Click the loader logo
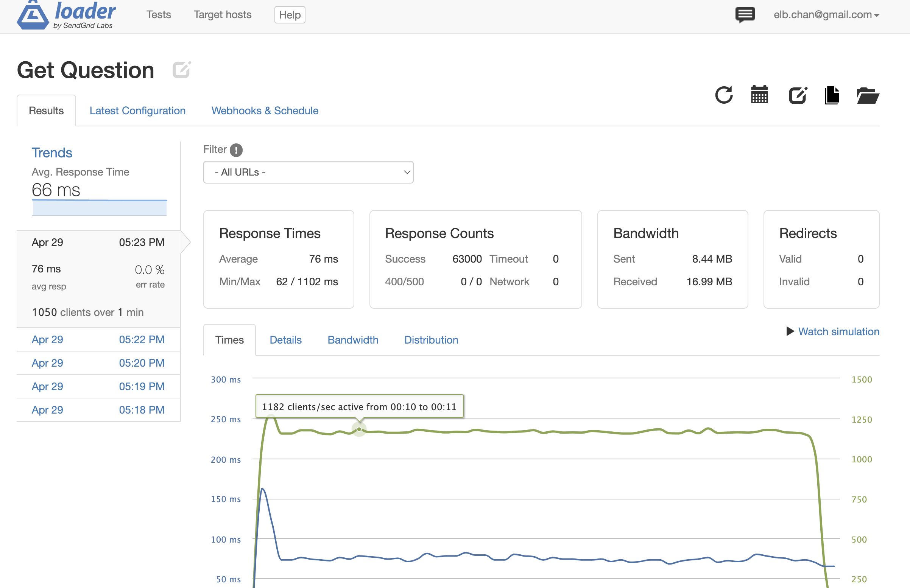The height and width of the screenshot is (588, 910). click(67, 15)
